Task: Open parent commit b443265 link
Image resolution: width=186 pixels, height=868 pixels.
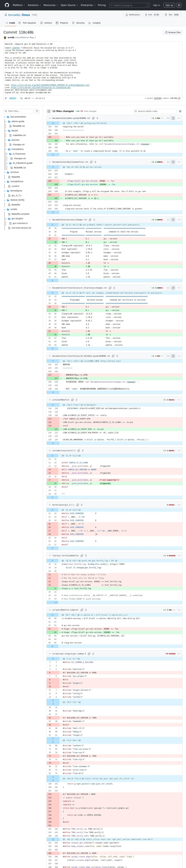Action: (158, 98)
